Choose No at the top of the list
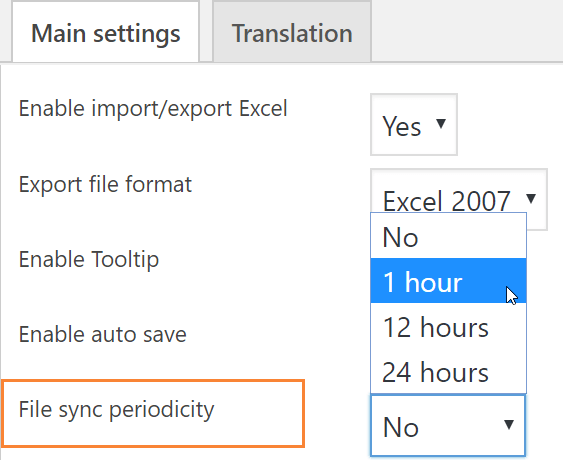 click(x=448, y=236)
